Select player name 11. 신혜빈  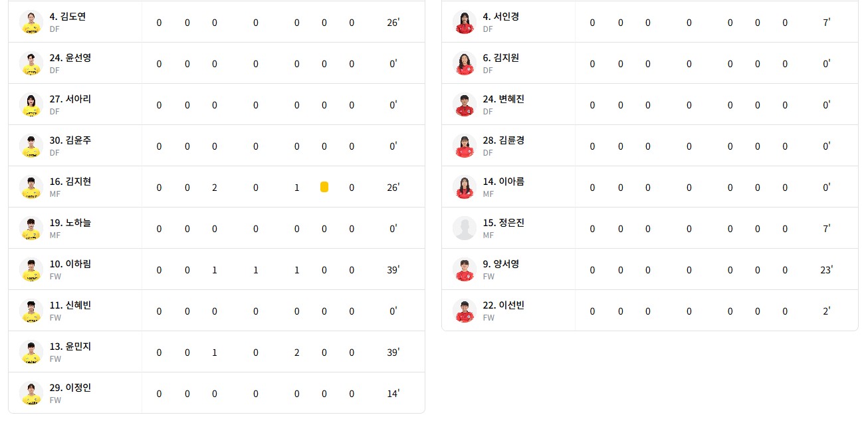click(70, 305)
